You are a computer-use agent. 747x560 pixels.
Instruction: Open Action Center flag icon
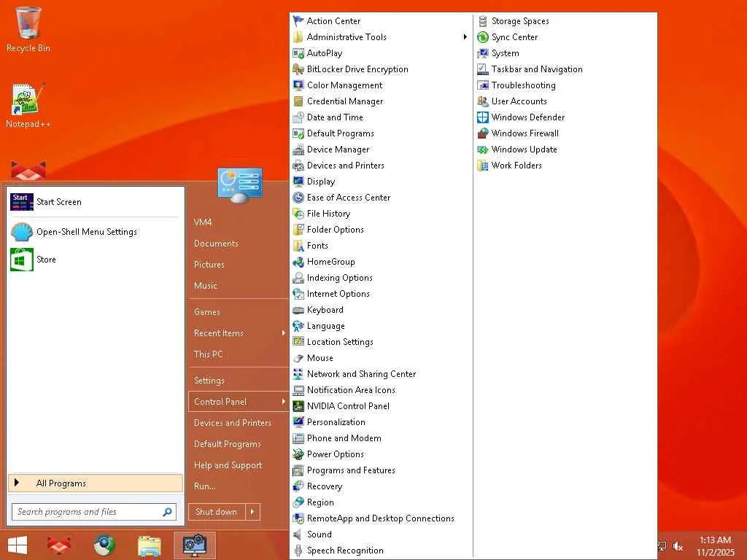pyautogui.click(x=298, y=21)
